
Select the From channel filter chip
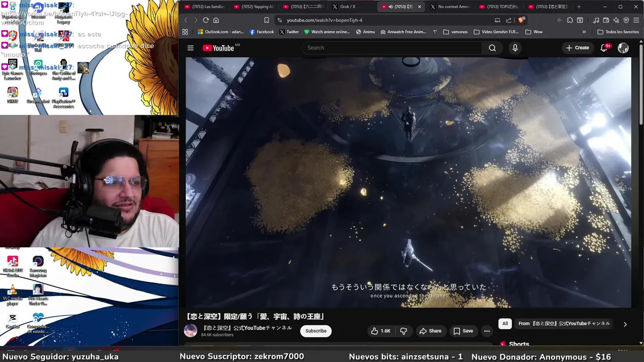(x=564, y=324)
